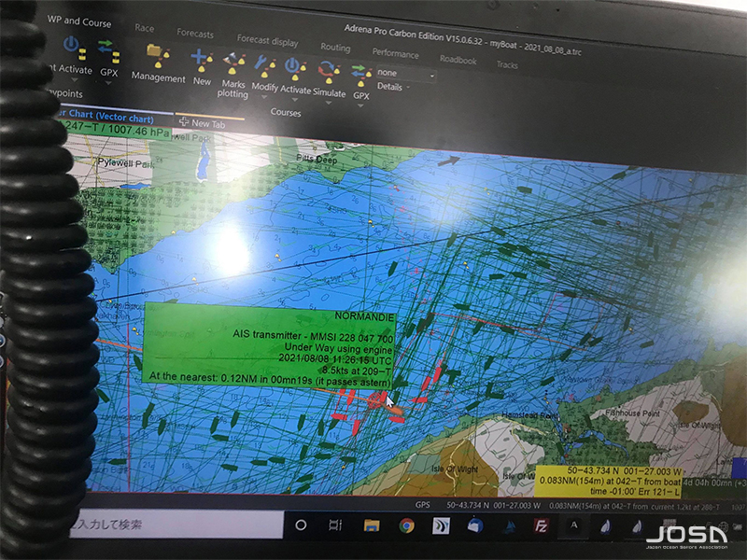Open the 'none' course selection combo box

click(406, 74)
